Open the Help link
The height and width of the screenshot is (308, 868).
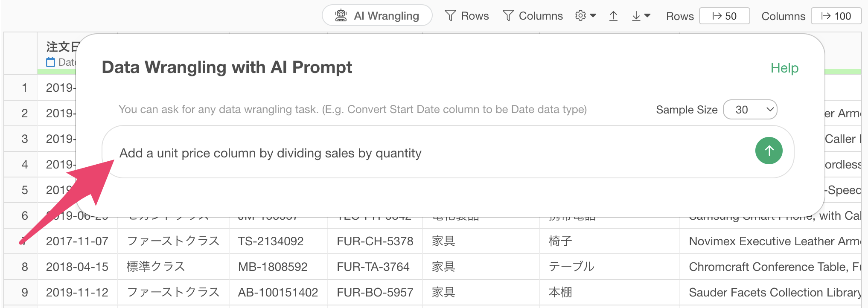pyautogui.click(x=784, y=68)
